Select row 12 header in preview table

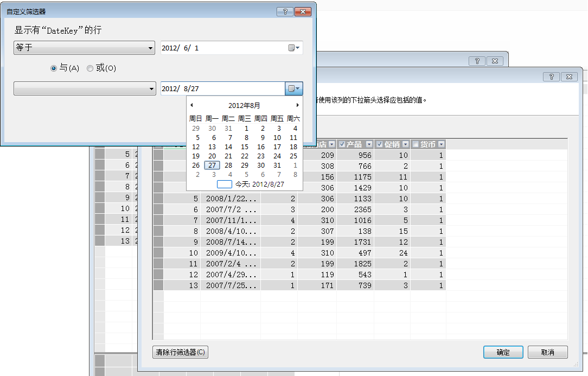(x=158, y=275)
